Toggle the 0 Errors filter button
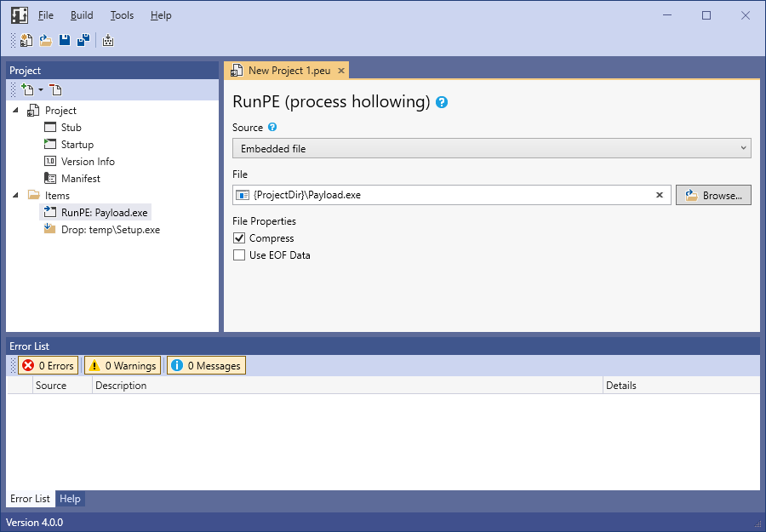This screenshot has height=532, width=766. (x=49, y=366)
